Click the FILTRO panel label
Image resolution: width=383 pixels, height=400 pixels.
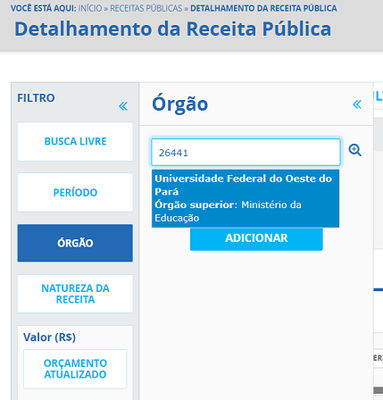click(x=36, y=98)
